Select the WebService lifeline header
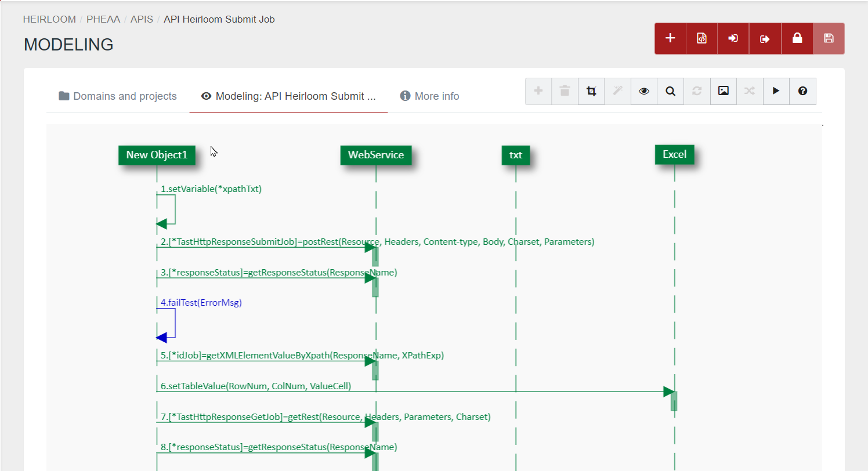Viewport: 868px width, 471px height. tap(375, 155)
